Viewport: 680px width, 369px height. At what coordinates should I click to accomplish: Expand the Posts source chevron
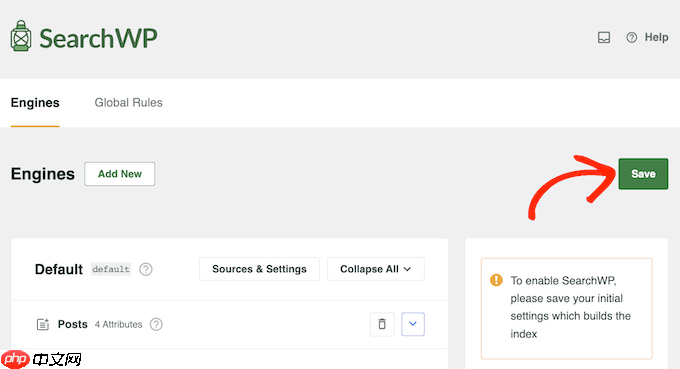coord(413,324)
